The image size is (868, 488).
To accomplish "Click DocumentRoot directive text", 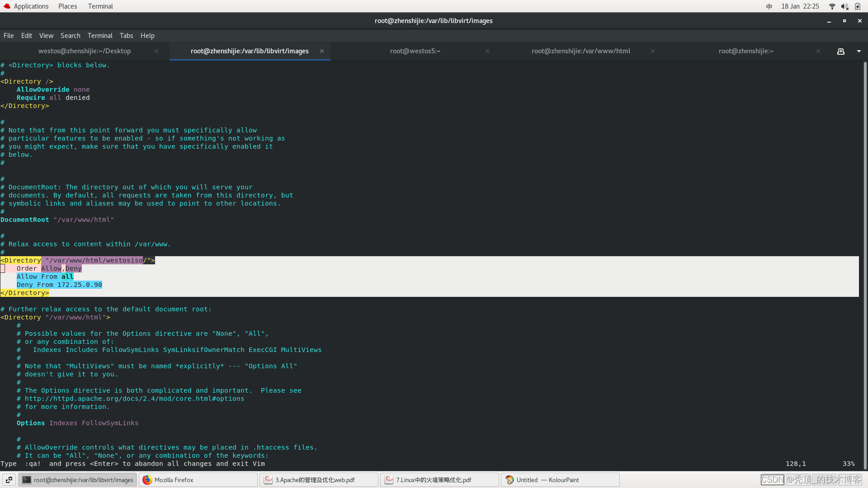I will click(25, 220).
